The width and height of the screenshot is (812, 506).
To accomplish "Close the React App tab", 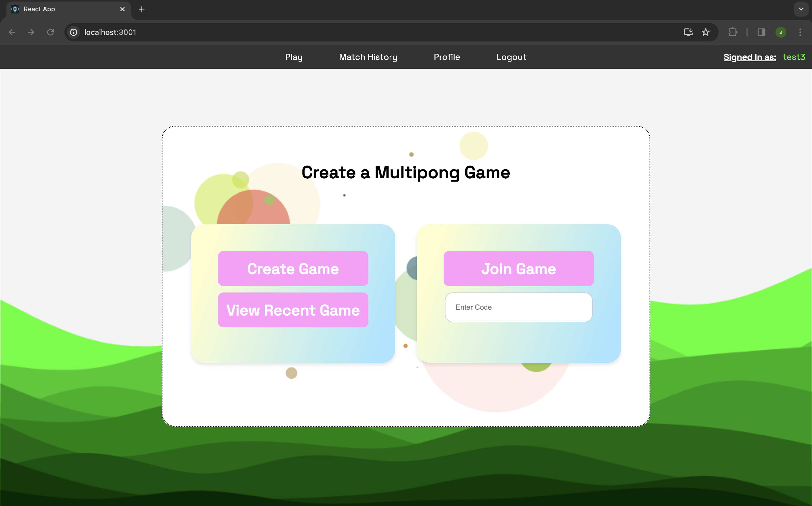I will (122, 9).
